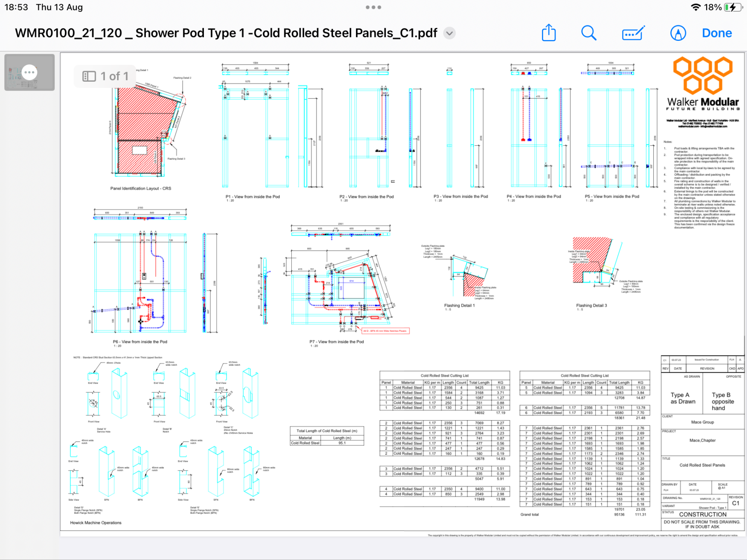Tap 'Howick Machine Operations' heading
This screenshot has width=747, height=560.
click(x=96, y=523)
